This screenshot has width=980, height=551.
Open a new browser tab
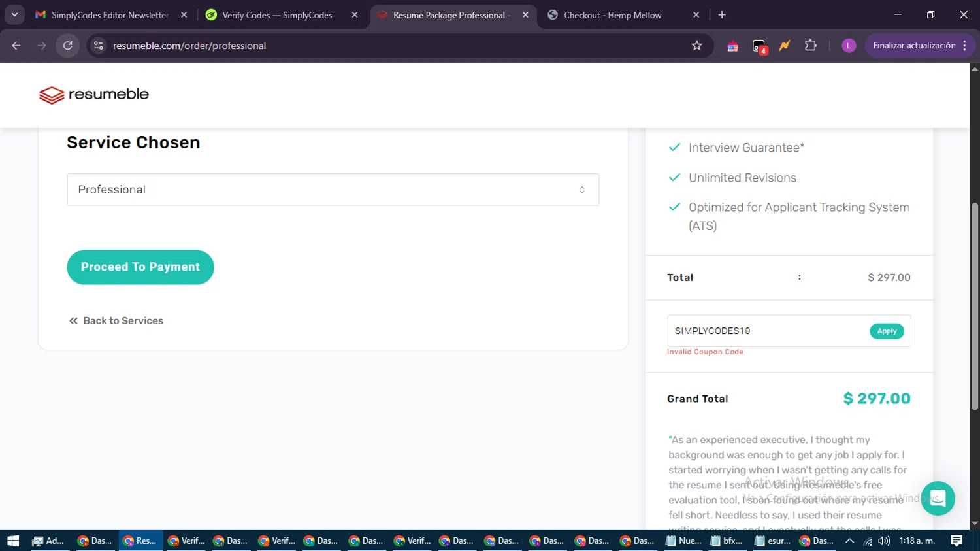point(722,15)
